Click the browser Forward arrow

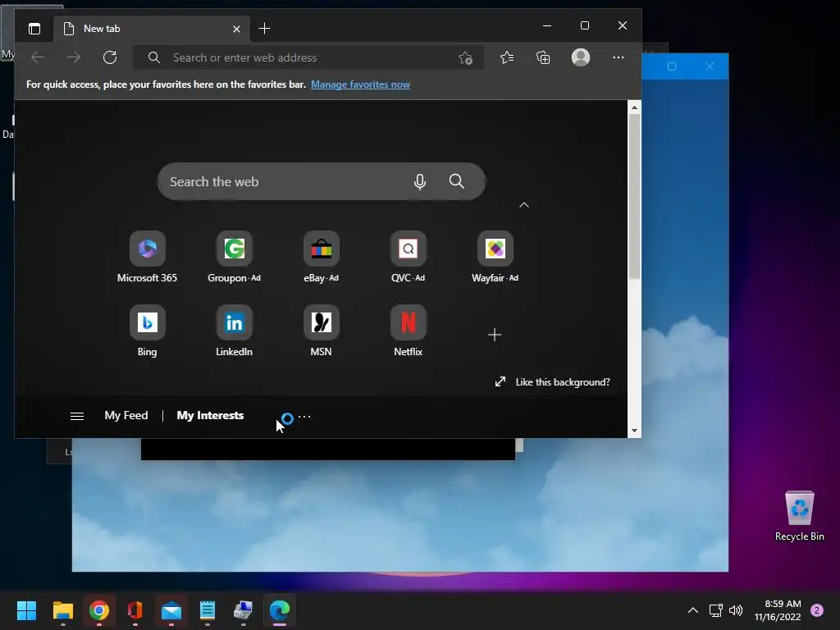(x=74, y=57)
